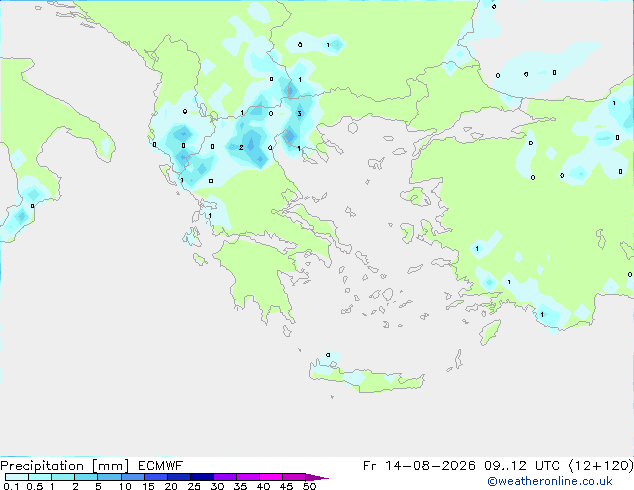Click the 25–30 mm dark navy swatch
Image resolution: width=634 pixels, height=490 pixels.
point(201,477)
